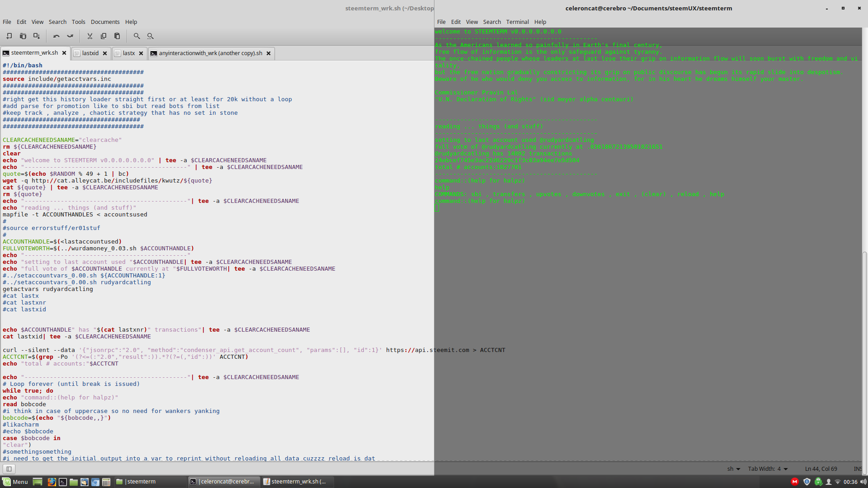This screenshot has height=488, width=868.
Task: Click the new document toolbar icon
Action: [x=9, y=36]
